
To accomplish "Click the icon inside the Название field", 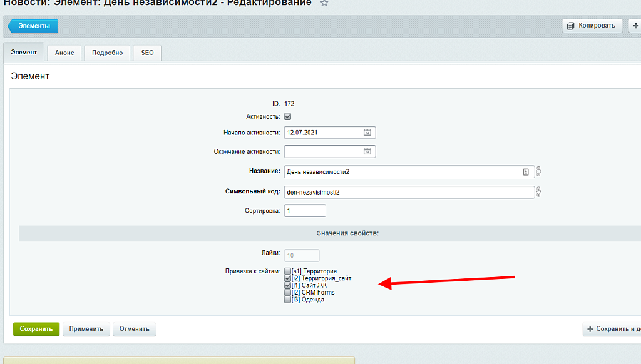I will 526,172.
